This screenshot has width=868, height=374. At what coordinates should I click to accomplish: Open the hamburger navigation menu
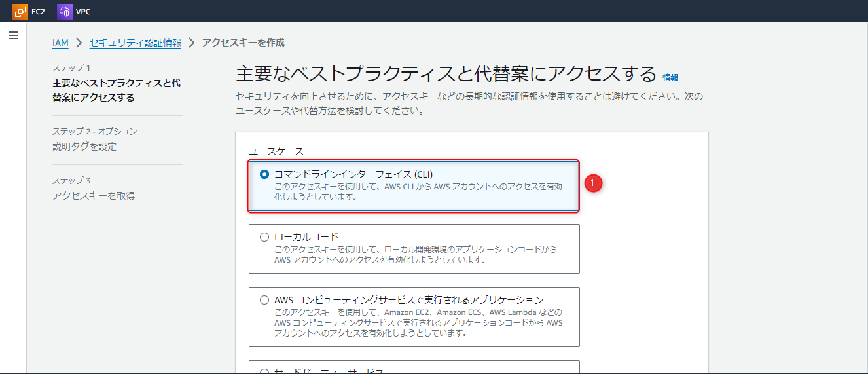click(x=13, y=35)
